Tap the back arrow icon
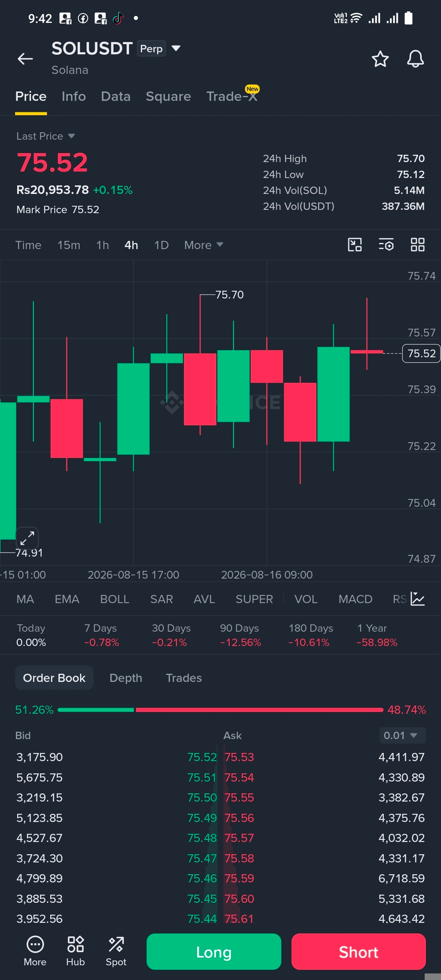The height and width of the screenshot is (980, 441). click(x=25, y=59)
